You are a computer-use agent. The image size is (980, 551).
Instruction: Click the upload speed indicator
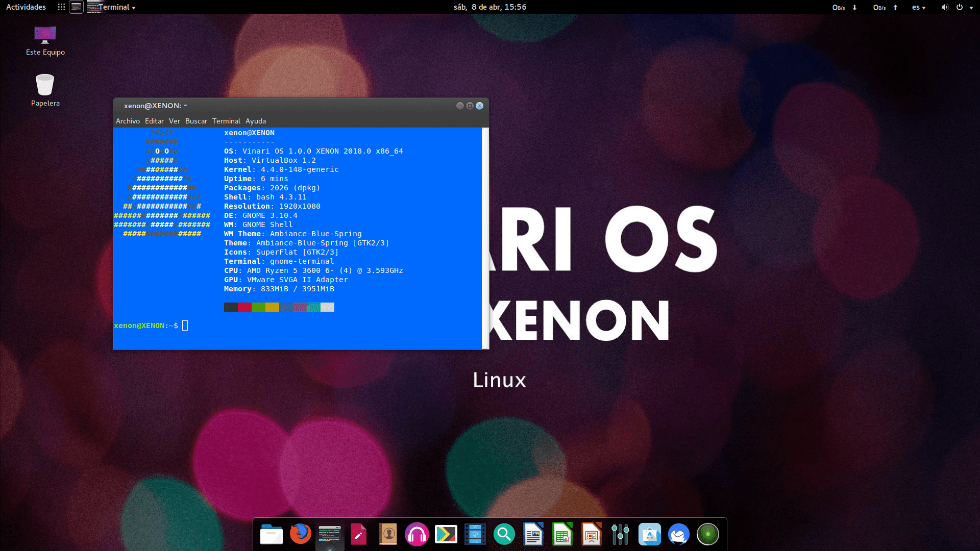(886, 7)
